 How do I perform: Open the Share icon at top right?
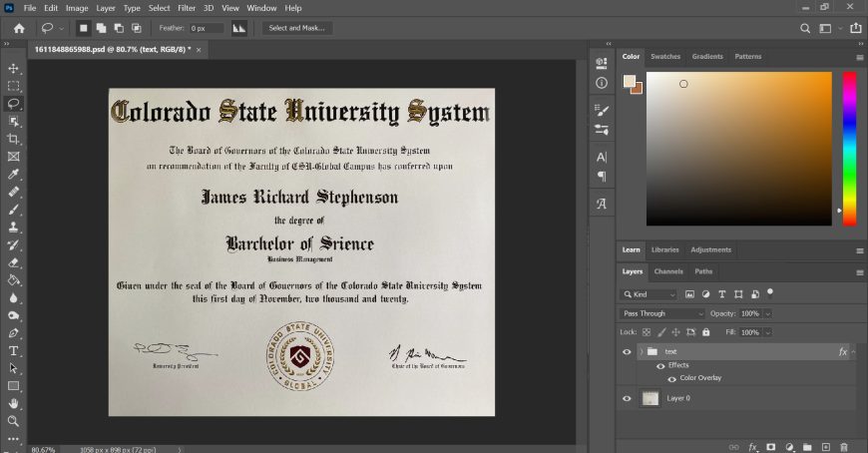pyautogui.click(x=856, y=28)
